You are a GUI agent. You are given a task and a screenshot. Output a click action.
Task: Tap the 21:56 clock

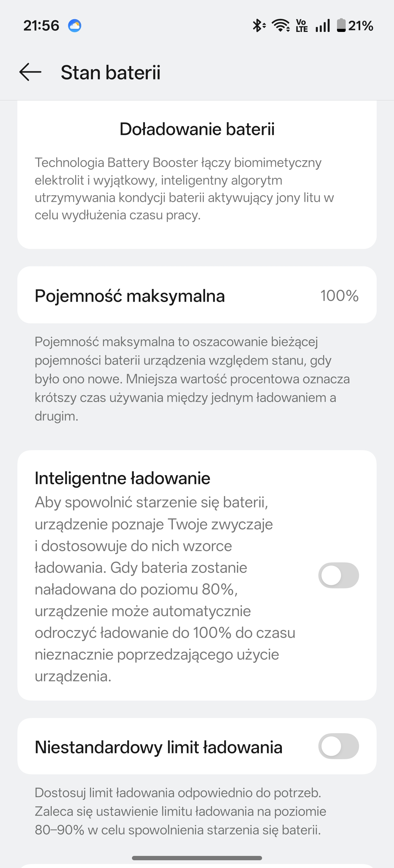(41, 26)
